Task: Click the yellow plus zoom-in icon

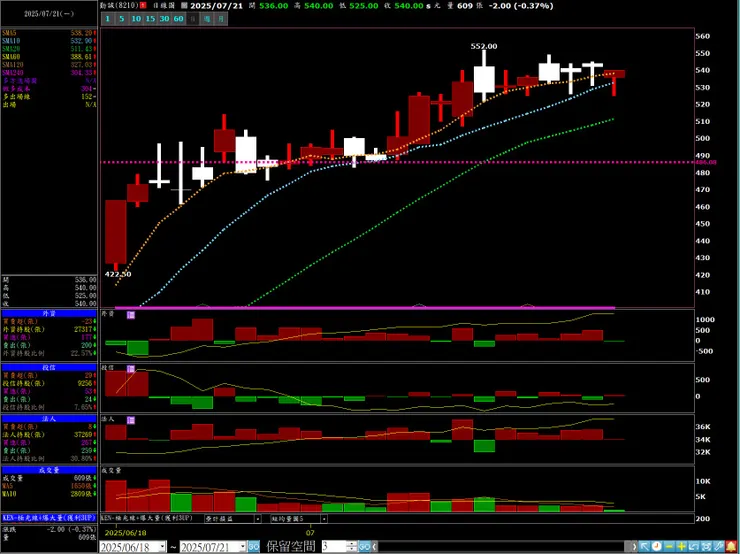Action: [x=681, y=547]
